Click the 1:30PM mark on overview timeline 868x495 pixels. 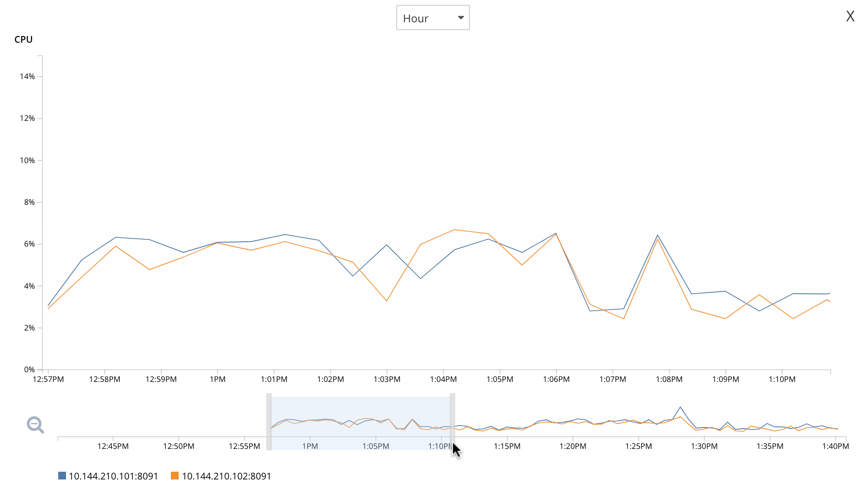pos(704,446)
